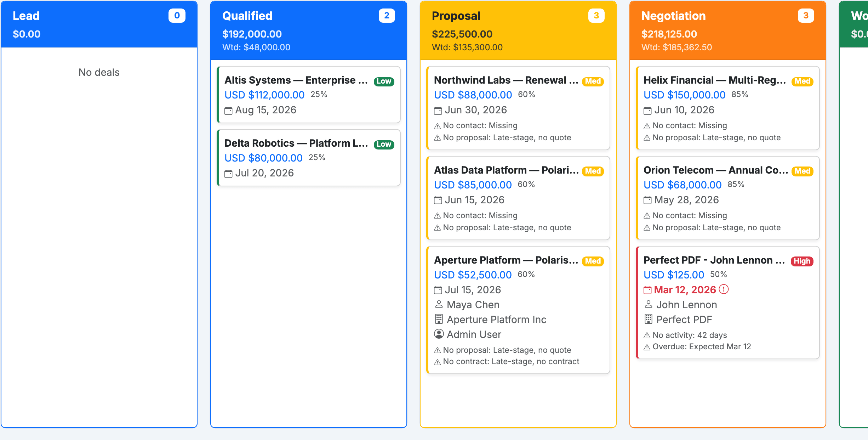Click amount USD $150,000.00
868x440 pixels.
pyautogui.click(x=684, y=95)
